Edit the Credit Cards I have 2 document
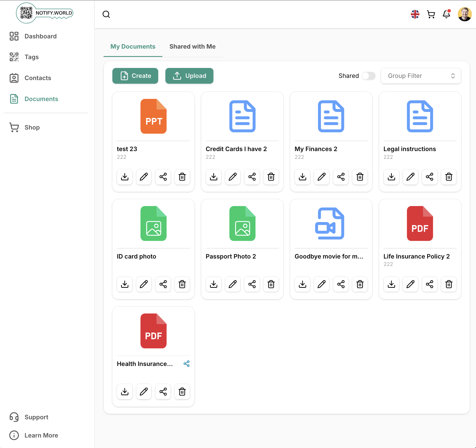The width and height of the screenshot is (476, 448). [233, 177]
